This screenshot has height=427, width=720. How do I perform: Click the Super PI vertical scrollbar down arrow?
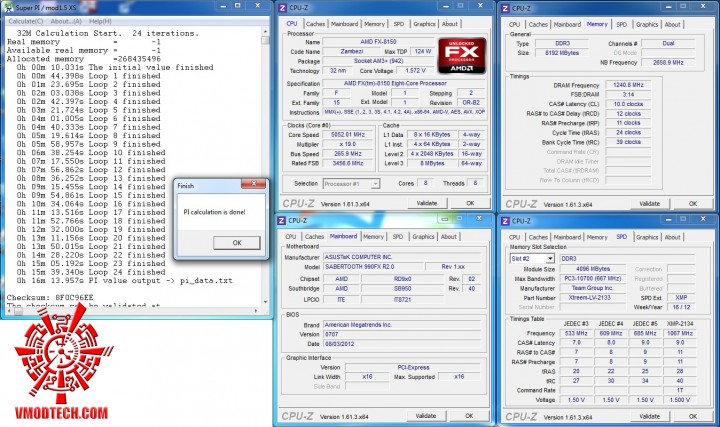(x=265, y=302)
